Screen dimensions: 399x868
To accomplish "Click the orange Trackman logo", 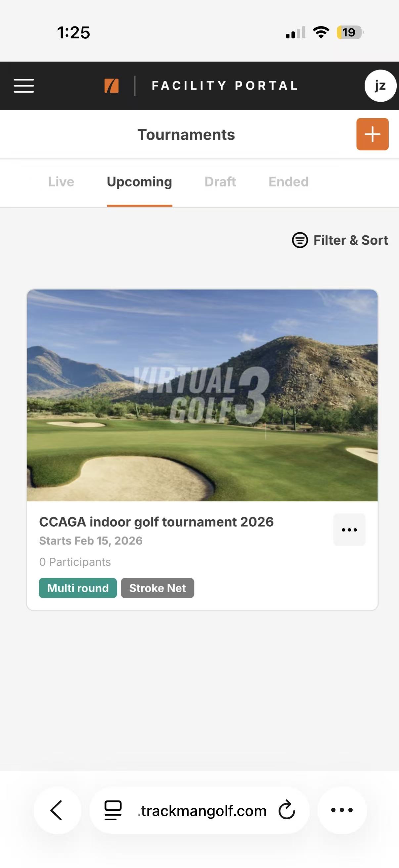I will pyautogui.click(x=111, y=86).
